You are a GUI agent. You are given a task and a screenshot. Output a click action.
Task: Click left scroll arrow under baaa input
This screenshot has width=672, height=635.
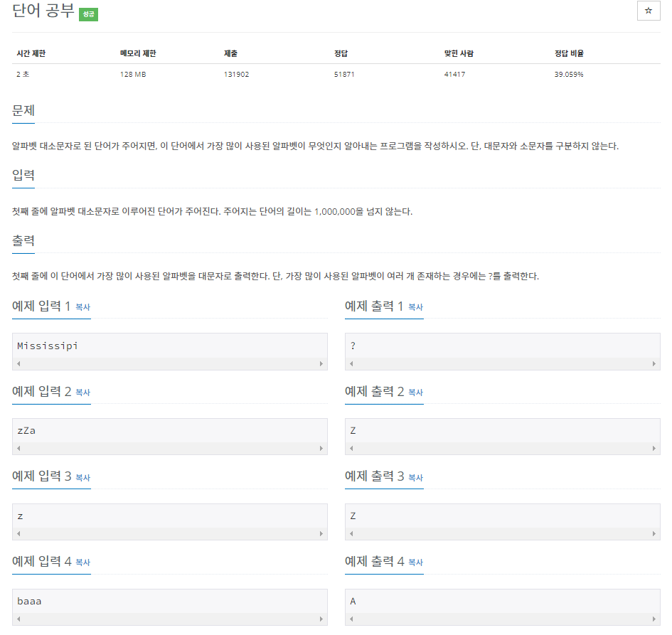tap(18, 619)
